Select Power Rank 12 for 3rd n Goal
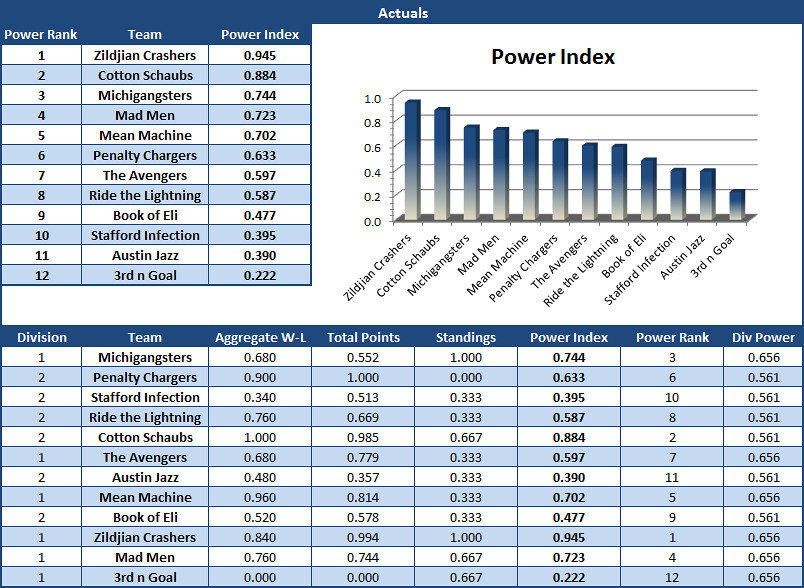Screen dimensions: 804x588 click(672, 577)
